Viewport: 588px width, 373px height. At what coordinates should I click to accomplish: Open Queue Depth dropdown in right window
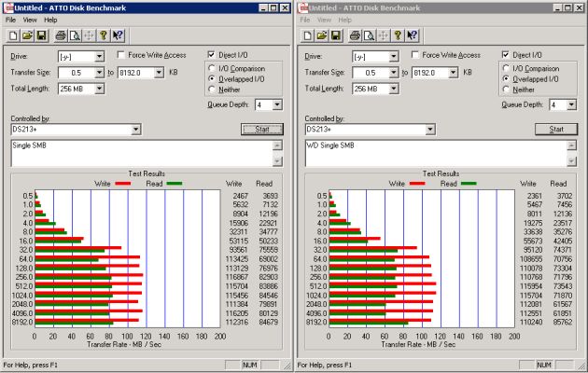[571, 104]
